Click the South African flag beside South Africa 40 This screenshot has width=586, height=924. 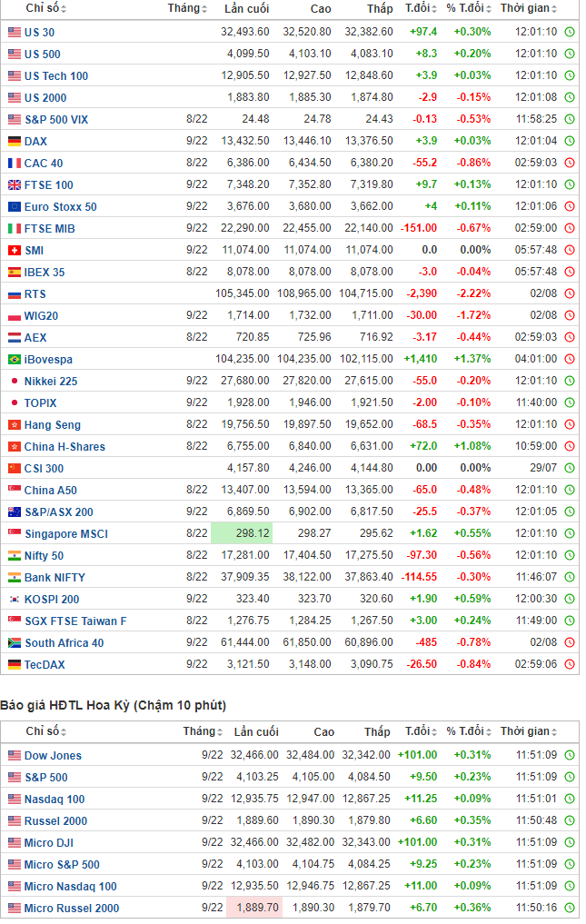[x=15, y=643]
